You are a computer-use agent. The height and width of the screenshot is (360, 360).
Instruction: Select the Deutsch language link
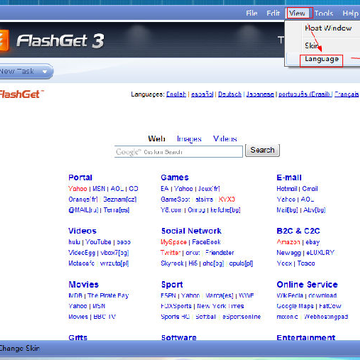(230, 94)
